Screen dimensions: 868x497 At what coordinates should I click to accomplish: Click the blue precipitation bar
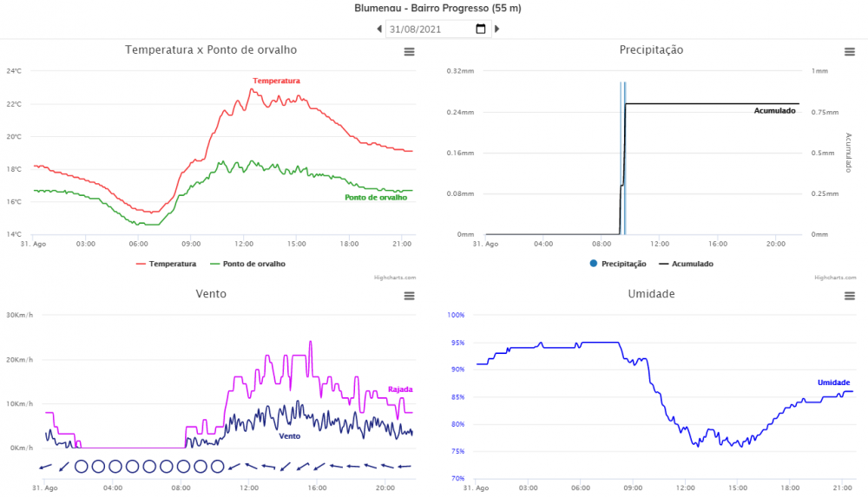[625, 156]
